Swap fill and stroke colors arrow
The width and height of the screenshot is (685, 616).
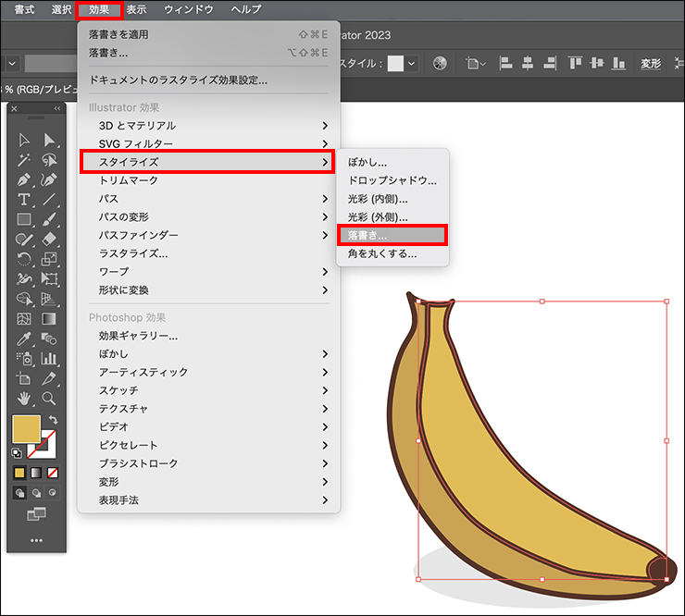53,420
